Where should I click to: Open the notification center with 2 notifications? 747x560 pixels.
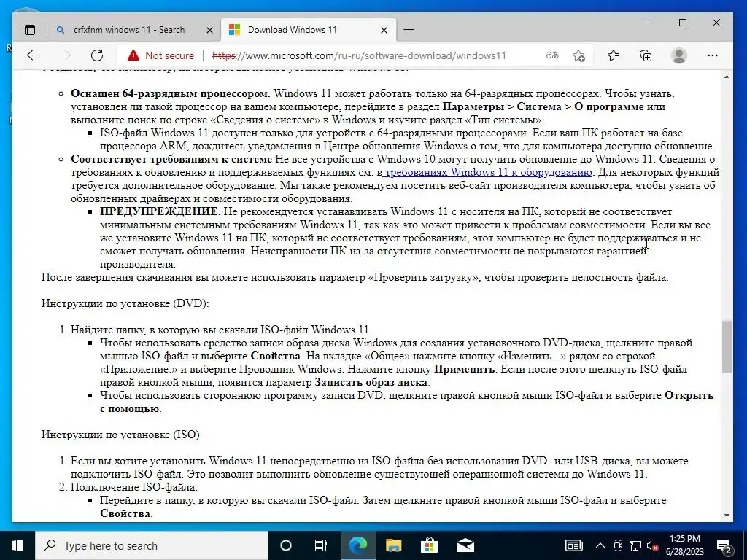pos(724,545)
